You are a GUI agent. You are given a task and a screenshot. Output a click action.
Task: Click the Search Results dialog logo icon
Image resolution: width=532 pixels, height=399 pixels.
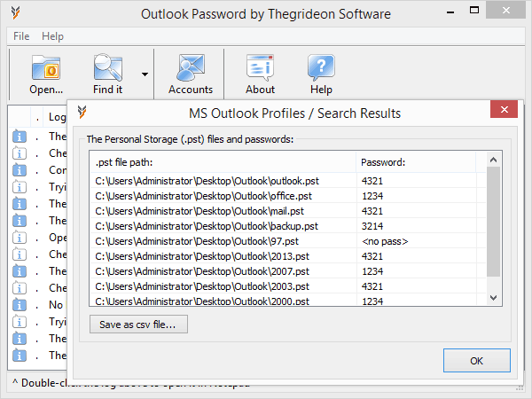point(82,112)
